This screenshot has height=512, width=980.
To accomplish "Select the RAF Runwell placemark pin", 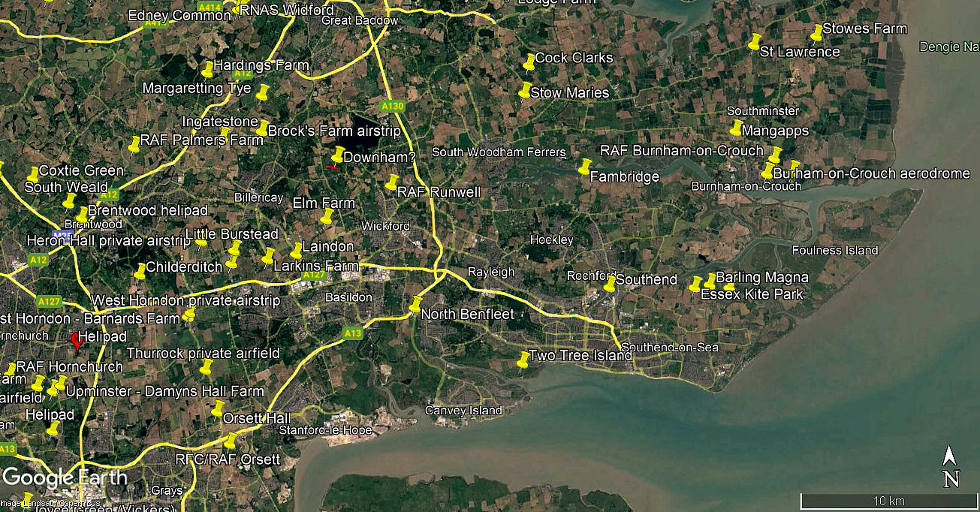I will pos(392,182).
